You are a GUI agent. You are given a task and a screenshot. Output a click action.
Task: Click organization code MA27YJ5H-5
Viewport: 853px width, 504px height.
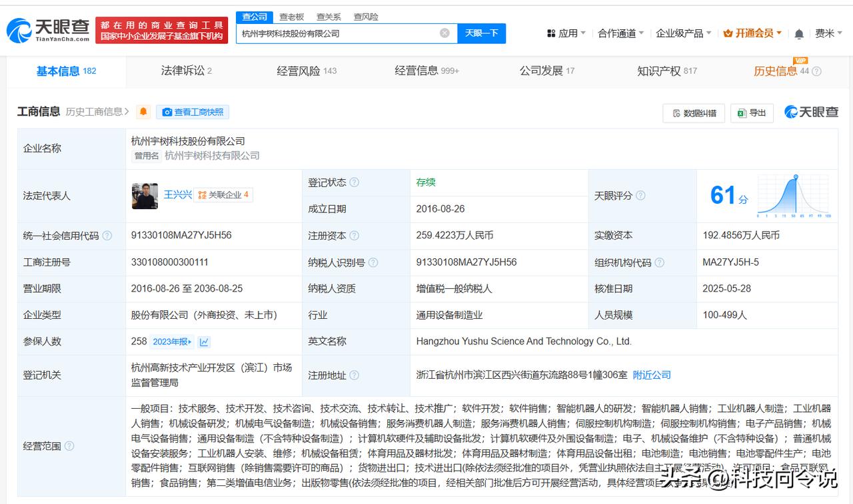tap(730, 262)
